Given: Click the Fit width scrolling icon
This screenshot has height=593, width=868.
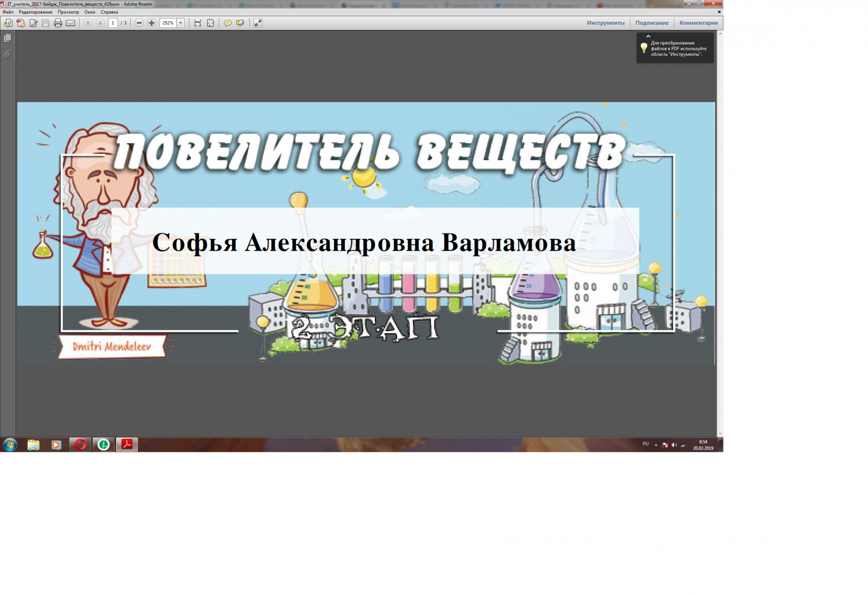Looking at the screenshot, I should (198, 23).
